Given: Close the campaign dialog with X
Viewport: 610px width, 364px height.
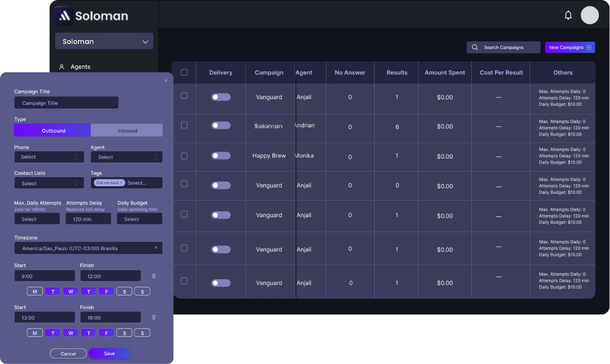Looking at the screenshot, I should [166, 80].
